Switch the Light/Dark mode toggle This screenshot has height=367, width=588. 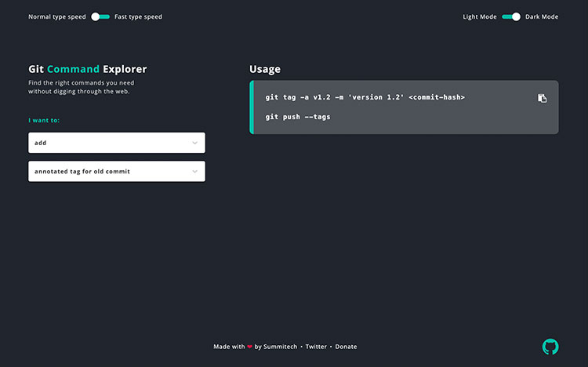511,16
